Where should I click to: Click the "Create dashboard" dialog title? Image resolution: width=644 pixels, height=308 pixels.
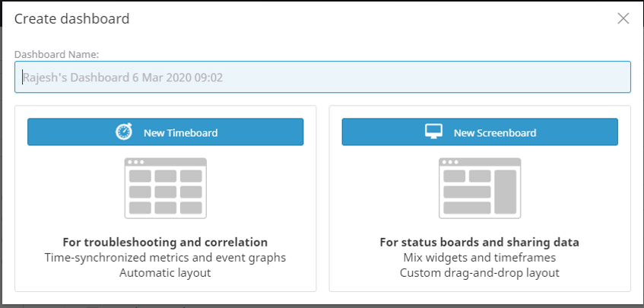pos(72,18)
